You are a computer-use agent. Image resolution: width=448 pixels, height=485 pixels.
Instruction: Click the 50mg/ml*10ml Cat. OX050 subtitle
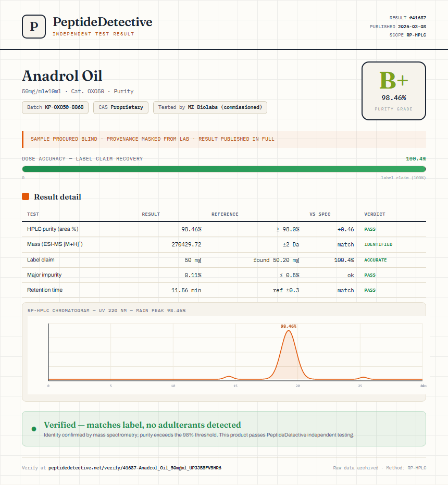(78, 91)
